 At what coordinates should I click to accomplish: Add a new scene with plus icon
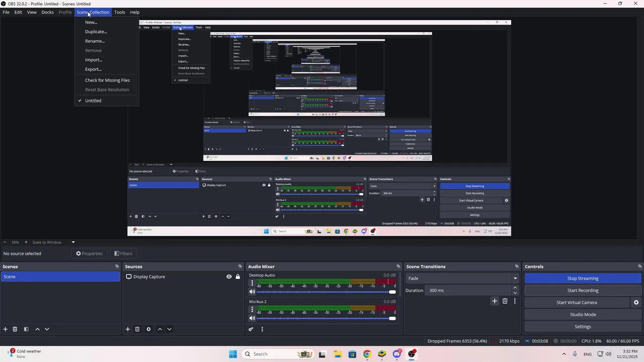click(x=6, y=329)
